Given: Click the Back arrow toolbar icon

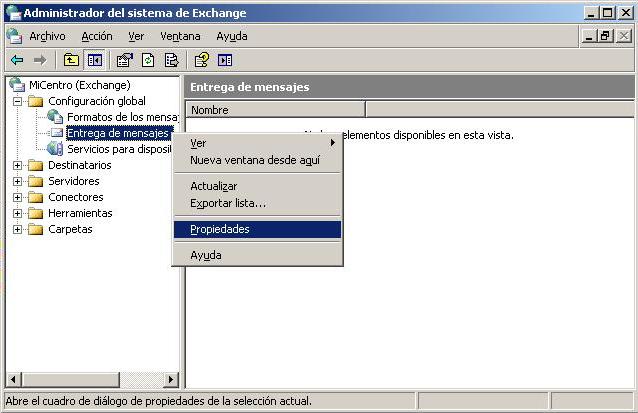Looking at the screenshot, I should [x=17, y=60].
